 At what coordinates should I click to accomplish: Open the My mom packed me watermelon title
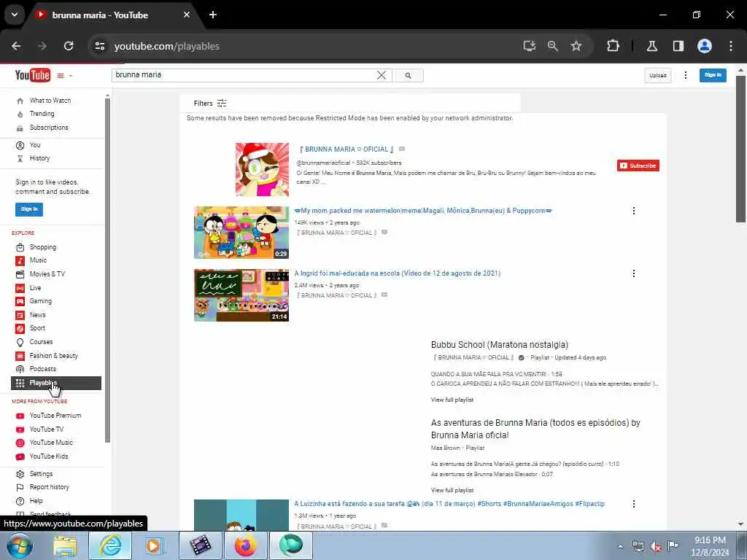423,211
